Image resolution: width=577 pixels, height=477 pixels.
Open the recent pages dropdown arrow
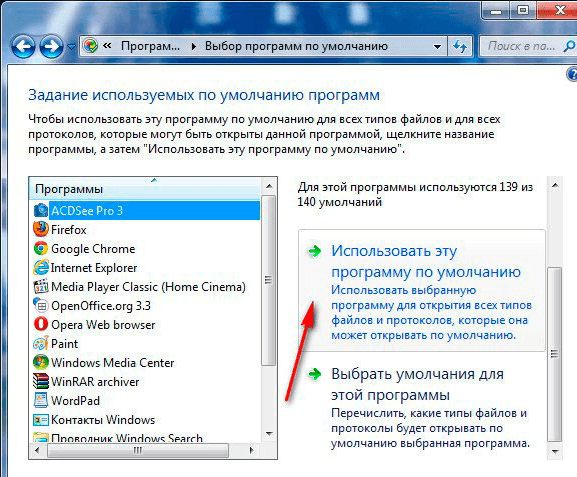coord(71,47)
